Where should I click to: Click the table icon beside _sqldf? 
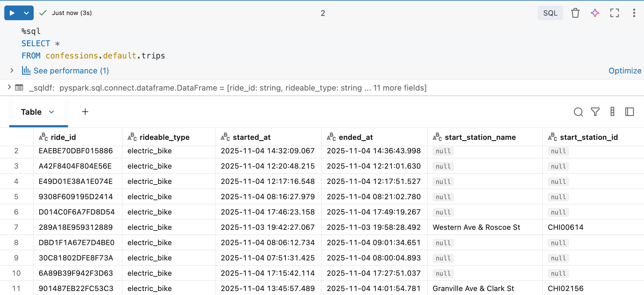pyautogui.click(x=19, y=88)
